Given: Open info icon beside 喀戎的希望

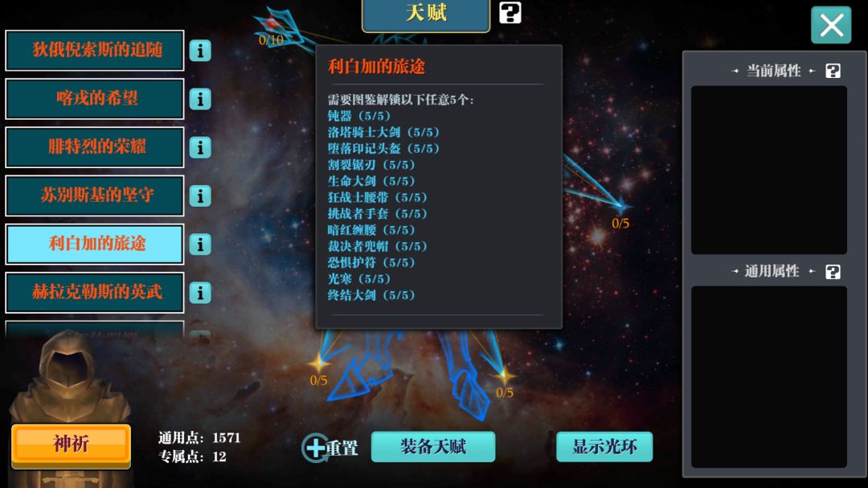Looking at the screenshot, I should click(x=200, y=99).
